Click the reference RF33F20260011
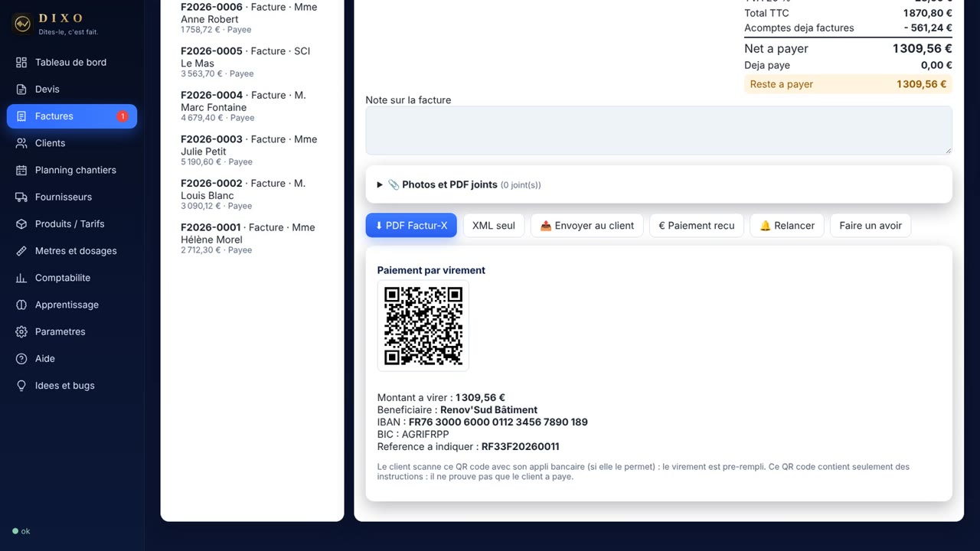 coord(520,446)
